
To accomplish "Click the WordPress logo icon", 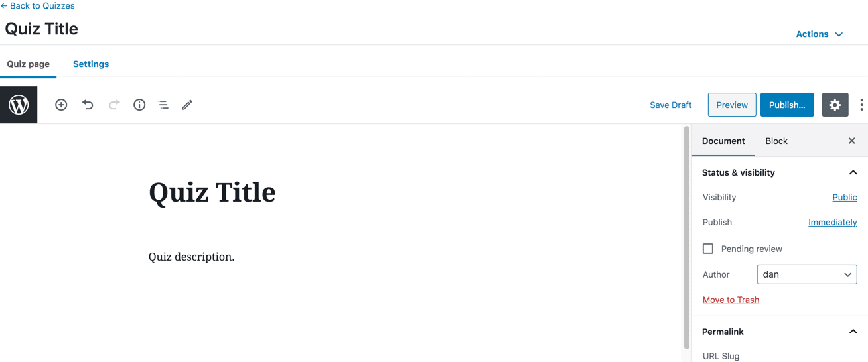I will [19, 105].
